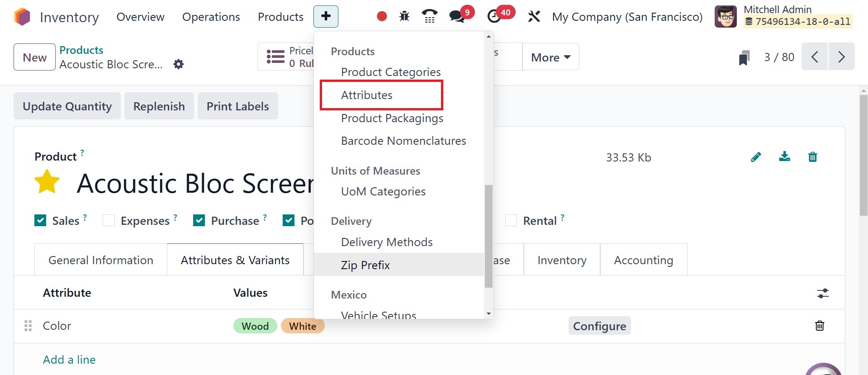The image size is (868, 375).
Task: Enable the Expenses checkbox
Action: [x=109, y=220]
